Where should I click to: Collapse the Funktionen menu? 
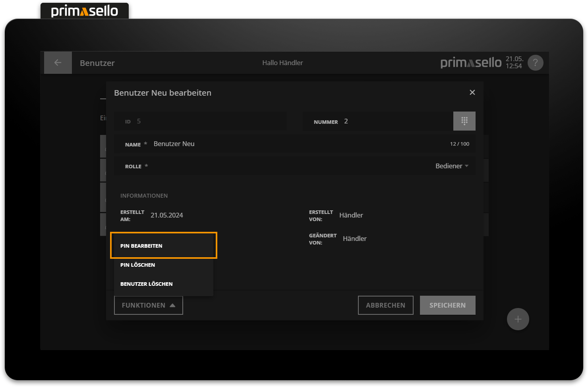click(x=148, y=305)
